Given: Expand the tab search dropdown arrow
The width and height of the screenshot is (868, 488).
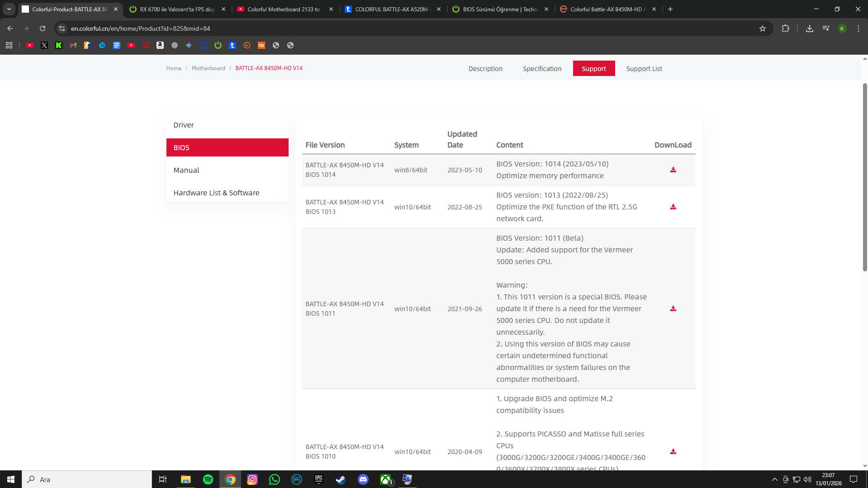Looking at the screenshot, I should (9, 9).
